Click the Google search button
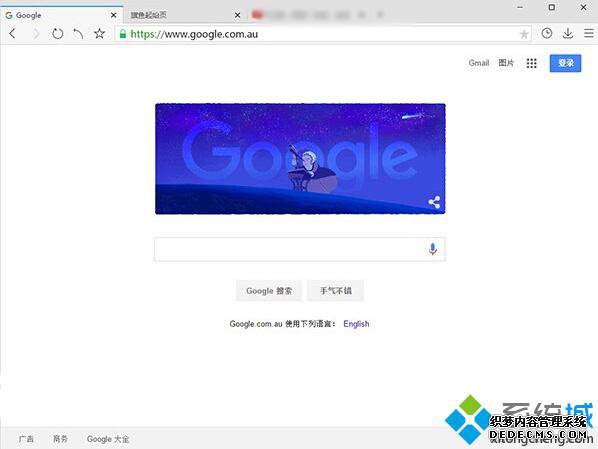The image size is (598, 449). click(269, 291)
